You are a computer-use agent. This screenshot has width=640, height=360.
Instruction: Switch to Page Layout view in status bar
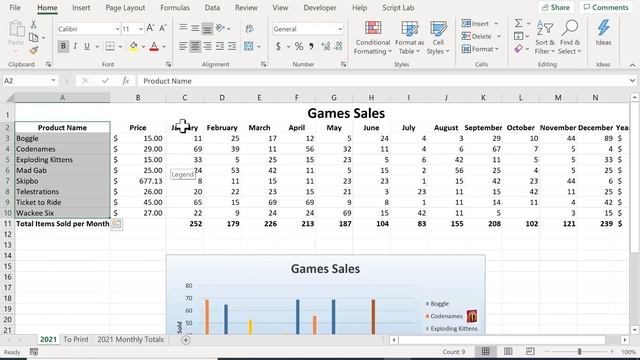[x=508, y=351]
